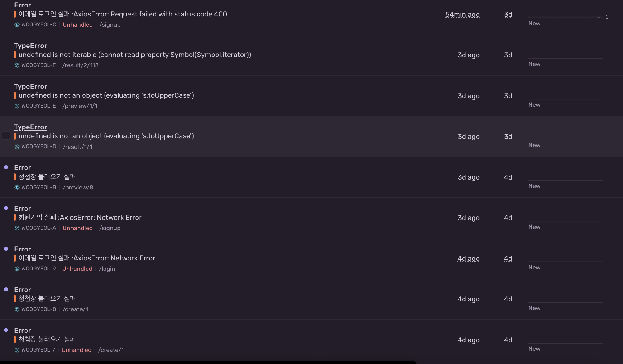Image resolution: width=623 pixels, height=364 pixels.
Task: Click Unhandled tag on WOOGYEOL-A issue
Action: point(78,228)
